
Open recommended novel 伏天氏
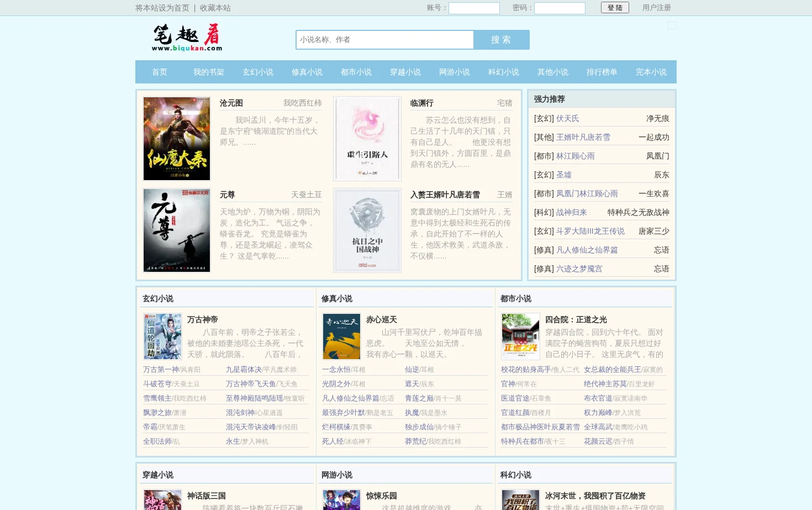[x=568, y=118]
